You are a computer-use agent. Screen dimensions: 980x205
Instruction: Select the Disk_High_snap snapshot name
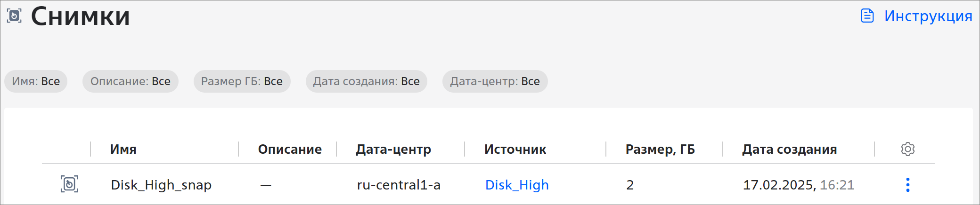pyautogui.click(x=161, y=185)
